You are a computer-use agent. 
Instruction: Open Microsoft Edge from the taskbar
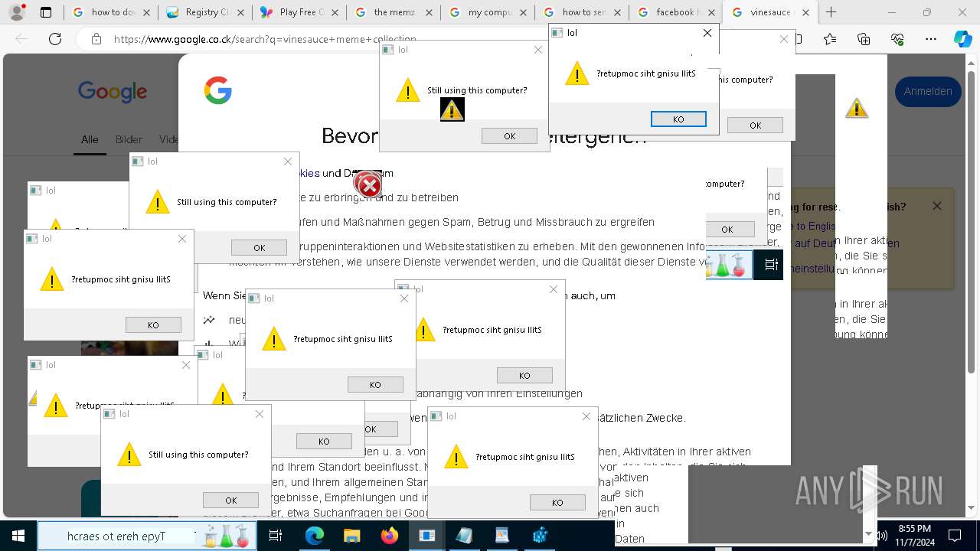click(x=315, y=536)
